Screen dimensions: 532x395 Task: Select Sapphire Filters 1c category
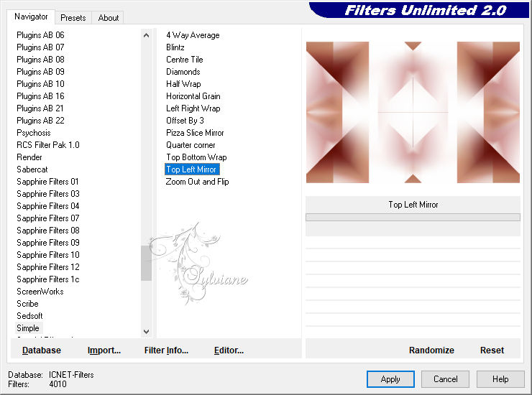point(48,279)
